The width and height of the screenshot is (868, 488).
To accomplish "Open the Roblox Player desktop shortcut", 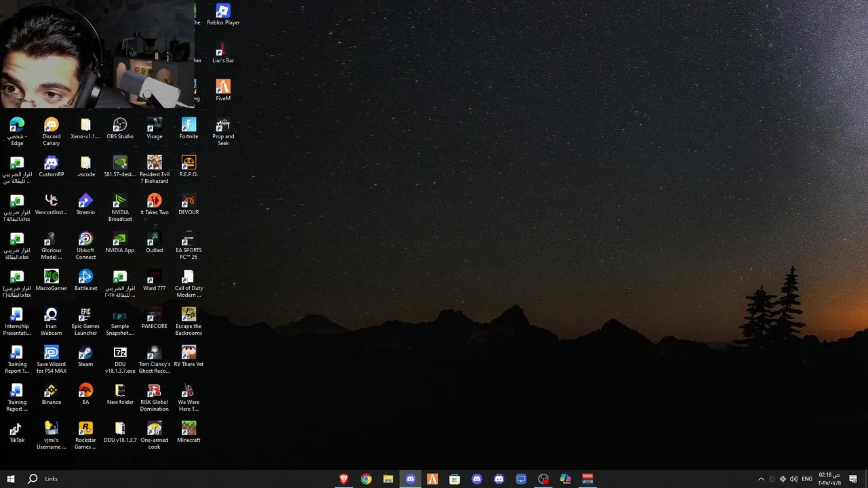I will click(x=223, y=15).
